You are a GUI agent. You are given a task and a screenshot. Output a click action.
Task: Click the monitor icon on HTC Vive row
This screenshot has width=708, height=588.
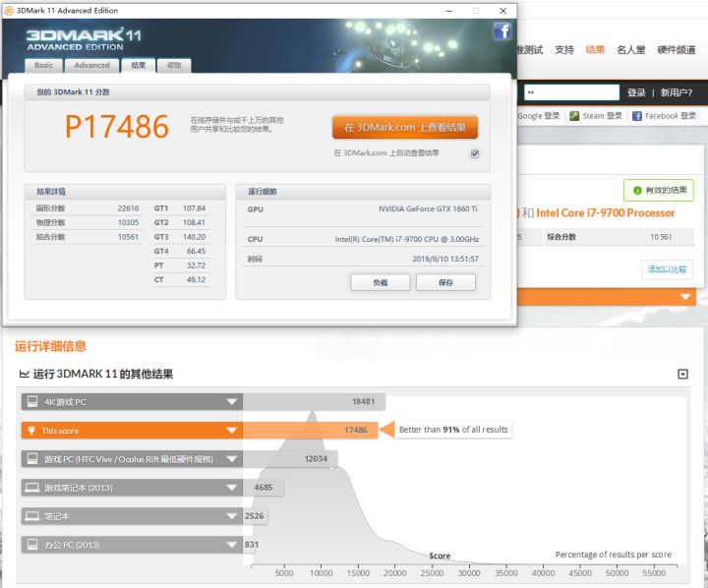pos(32,459)
